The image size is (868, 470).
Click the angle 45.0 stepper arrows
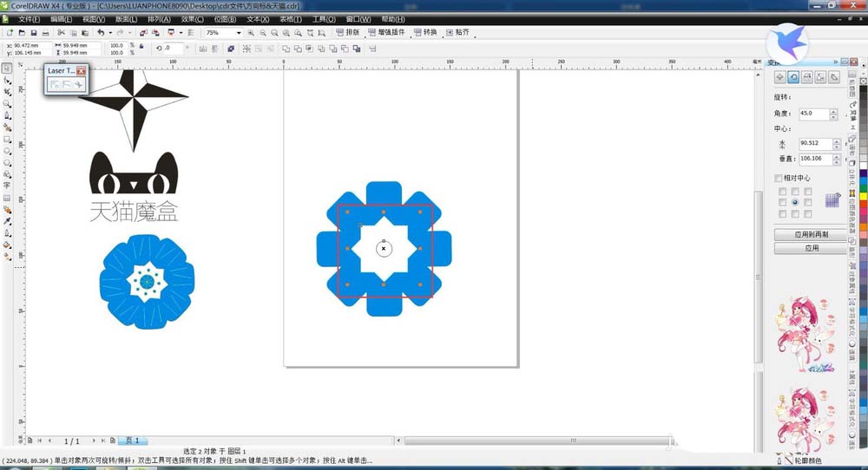point(833,114)
